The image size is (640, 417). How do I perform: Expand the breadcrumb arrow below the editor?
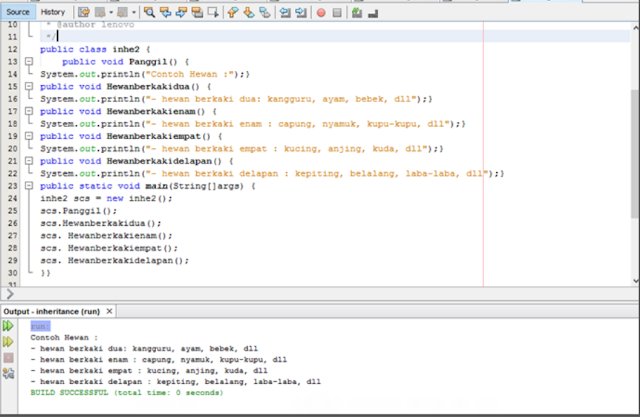pos(10,294)
